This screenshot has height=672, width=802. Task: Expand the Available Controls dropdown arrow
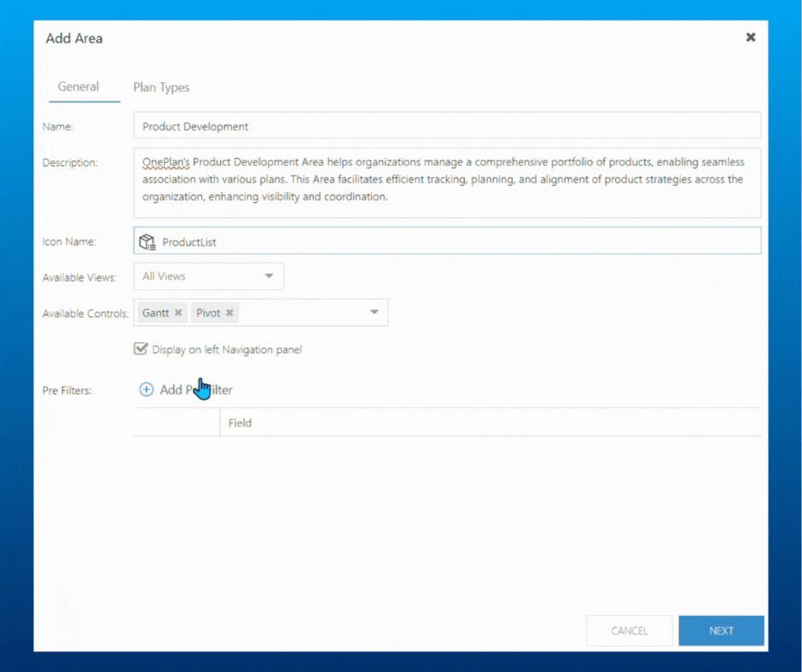point(375,312)
